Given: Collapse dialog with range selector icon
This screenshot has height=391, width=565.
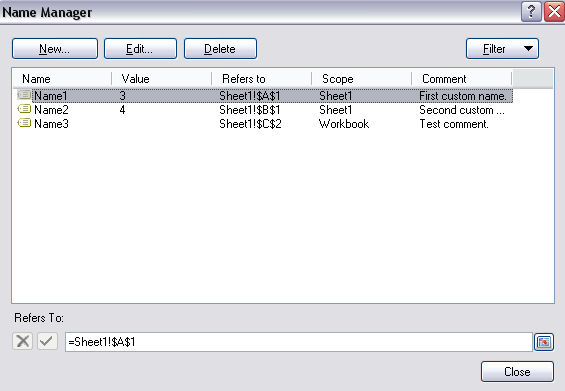Looking at the screenshot, I should pos(544,342).
